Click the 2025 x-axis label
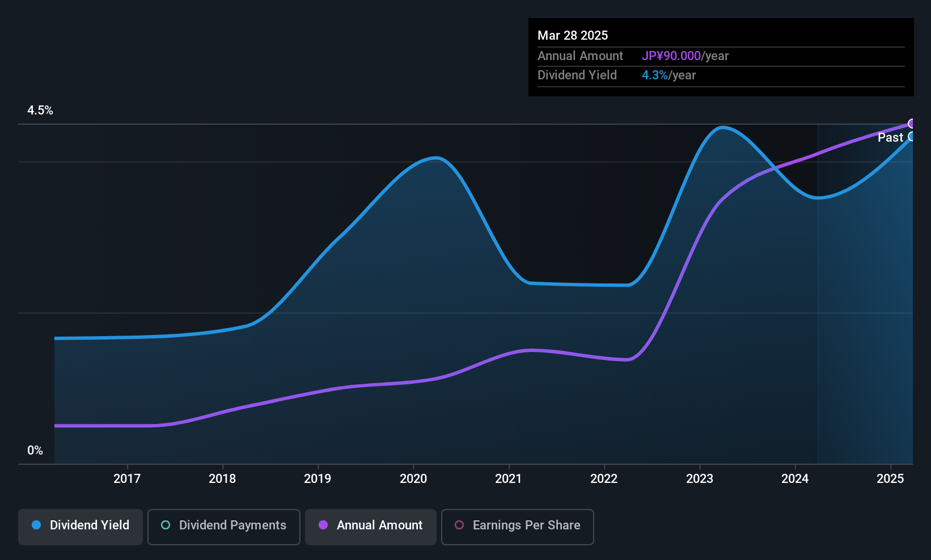Image resolution: width=931 pixels, height=560 pixels. point(890,478)
